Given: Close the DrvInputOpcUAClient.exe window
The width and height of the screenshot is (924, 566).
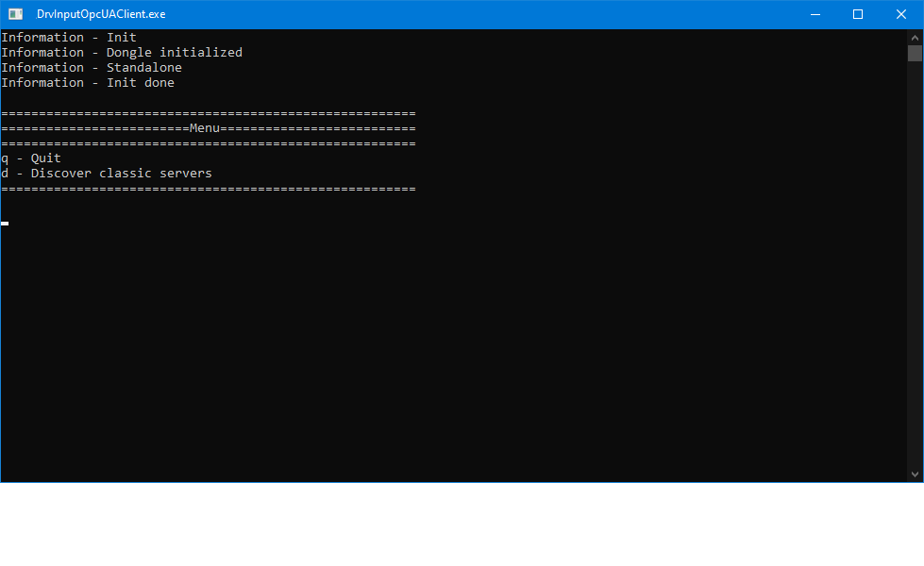Looking at the screenshot, I should click(901, 14).
